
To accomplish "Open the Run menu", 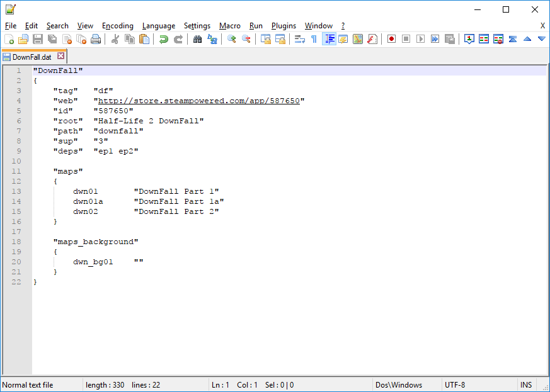I will (256, 26).
